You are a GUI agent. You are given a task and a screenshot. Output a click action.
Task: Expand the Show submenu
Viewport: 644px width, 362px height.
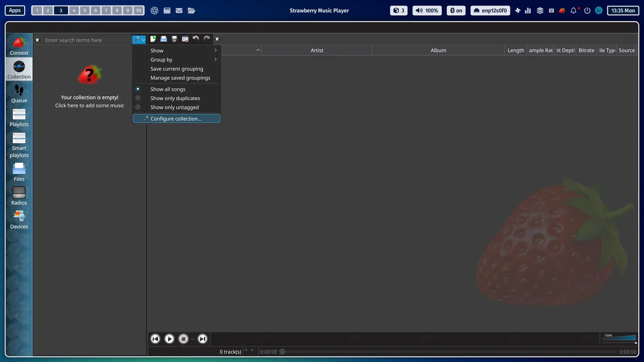[x=177, y=51]
